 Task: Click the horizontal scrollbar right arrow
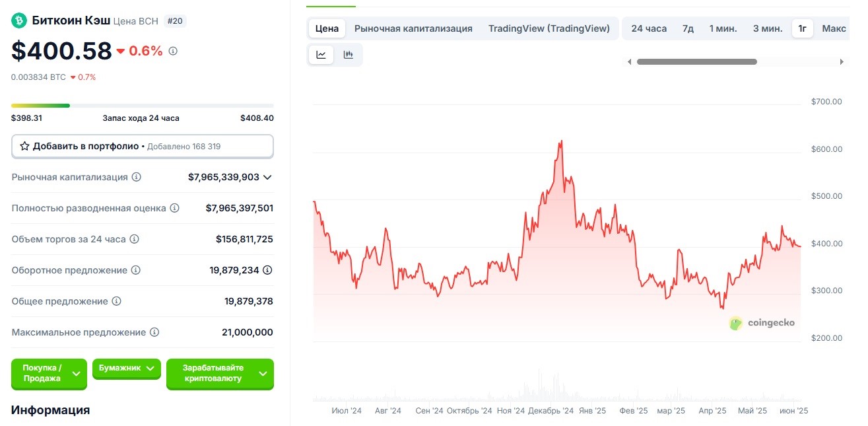(842, 62)
